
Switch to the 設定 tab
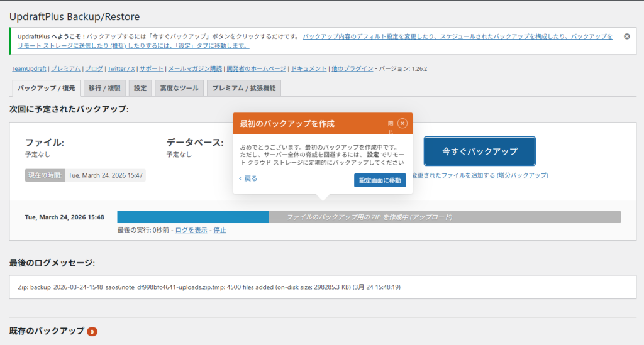coord(140,89)
